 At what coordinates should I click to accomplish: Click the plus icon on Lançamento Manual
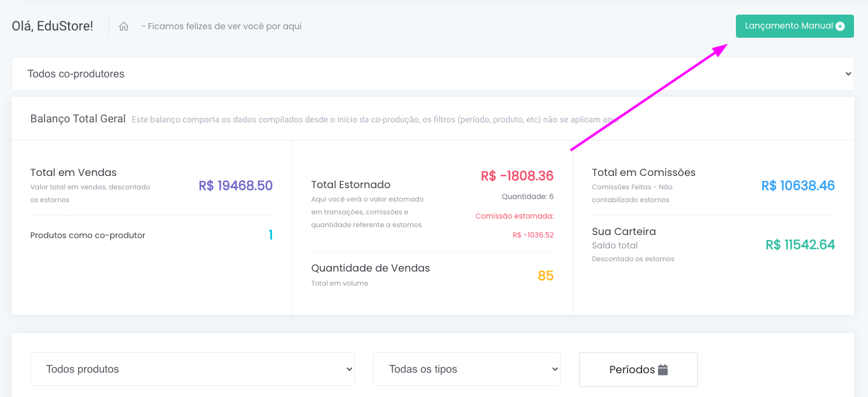tap(840, 26)
